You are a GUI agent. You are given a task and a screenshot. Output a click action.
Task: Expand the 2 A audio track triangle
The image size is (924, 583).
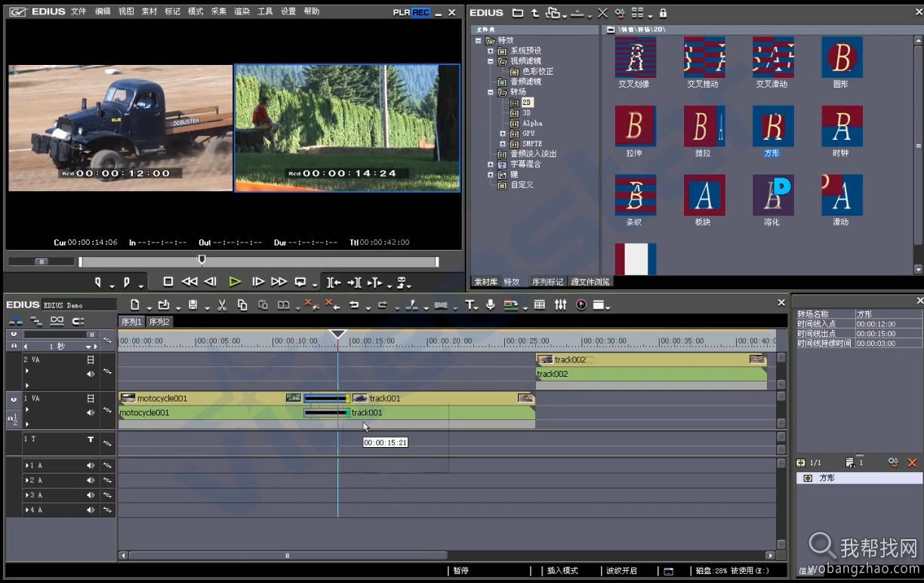tap(27, 480)
